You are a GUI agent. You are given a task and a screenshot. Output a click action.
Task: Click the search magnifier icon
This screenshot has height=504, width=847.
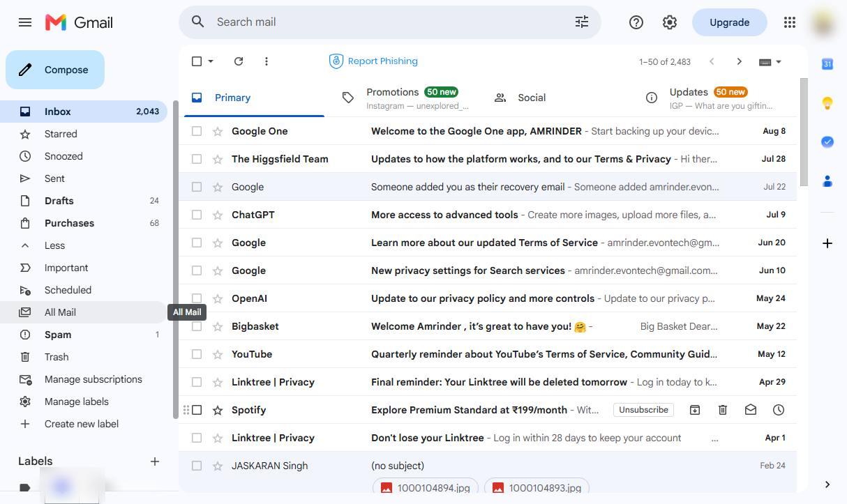point(198,22)
